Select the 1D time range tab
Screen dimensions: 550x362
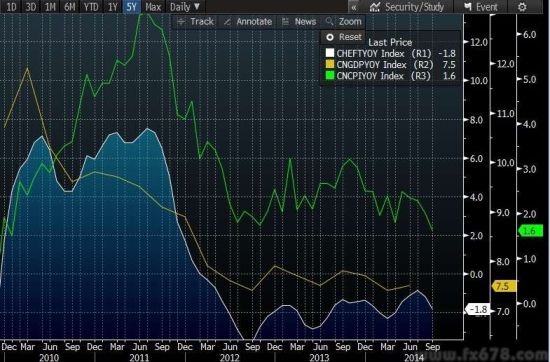[x=11, y=7]
